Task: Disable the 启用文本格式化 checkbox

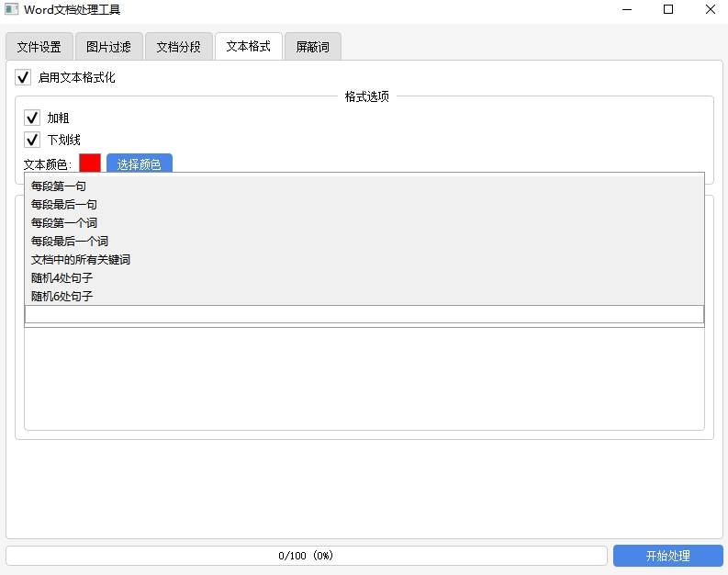Action: 24,77
